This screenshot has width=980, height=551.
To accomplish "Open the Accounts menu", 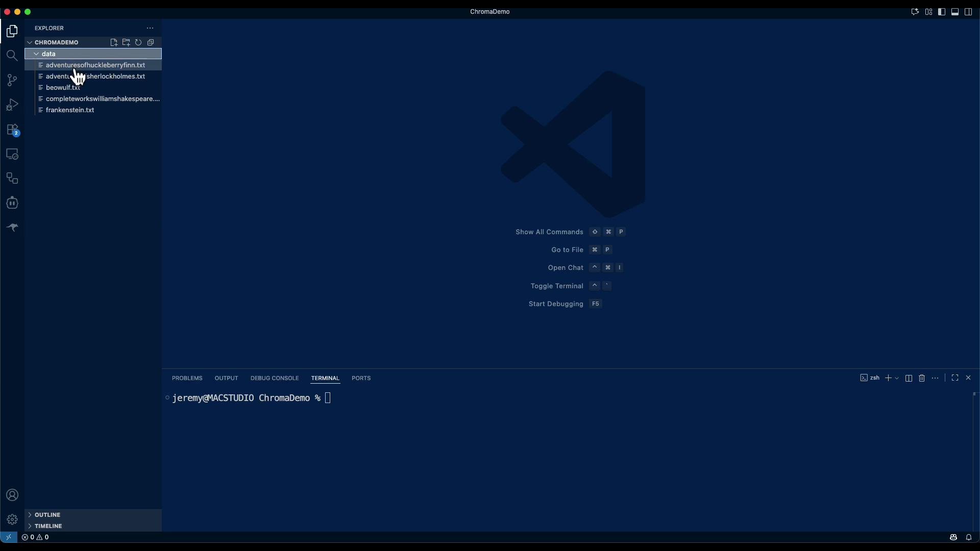I will pos(12,495).
